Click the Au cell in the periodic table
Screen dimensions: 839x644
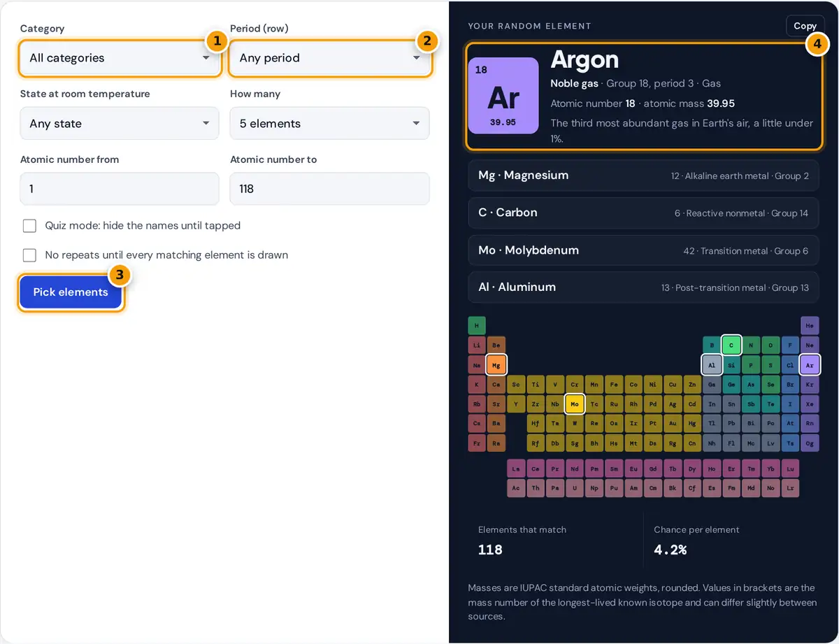pos(673,424)
